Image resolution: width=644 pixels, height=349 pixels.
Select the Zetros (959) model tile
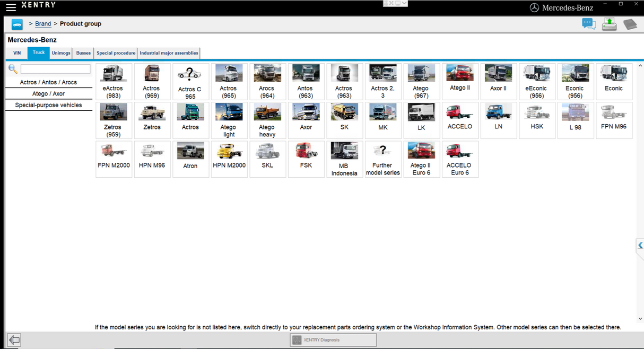pyautogui.click(x=113, y=120)
